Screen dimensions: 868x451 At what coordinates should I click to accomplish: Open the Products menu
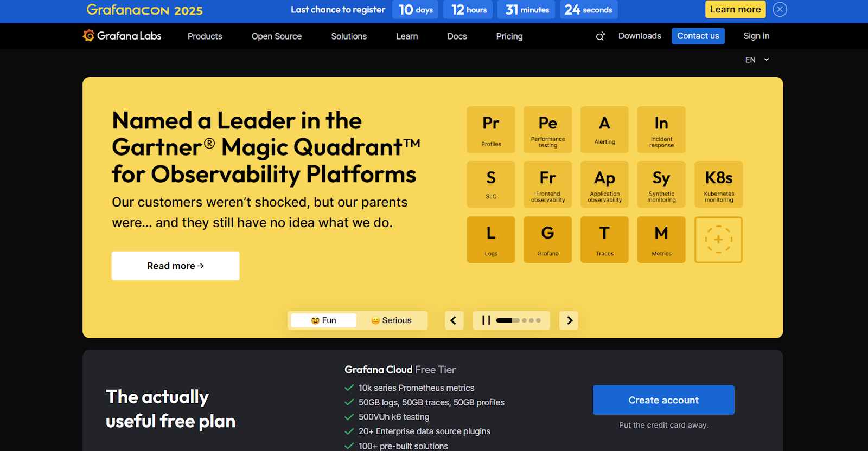[x=205, y=36]
